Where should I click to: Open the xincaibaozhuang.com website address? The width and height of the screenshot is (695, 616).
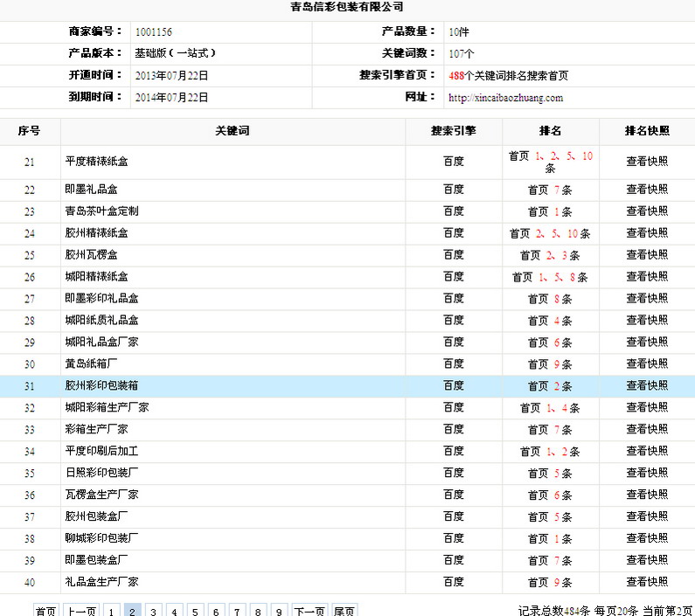(x=505, y=98)
